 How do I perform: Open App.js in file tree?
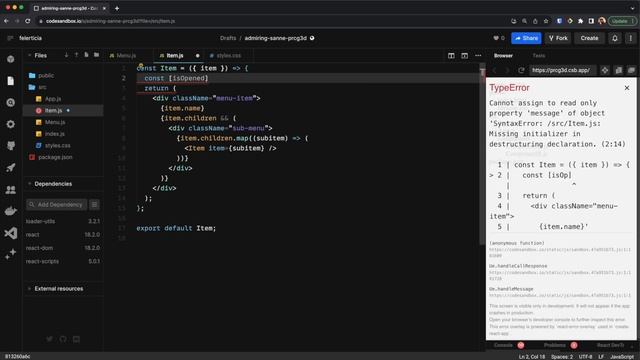(53, 99)
